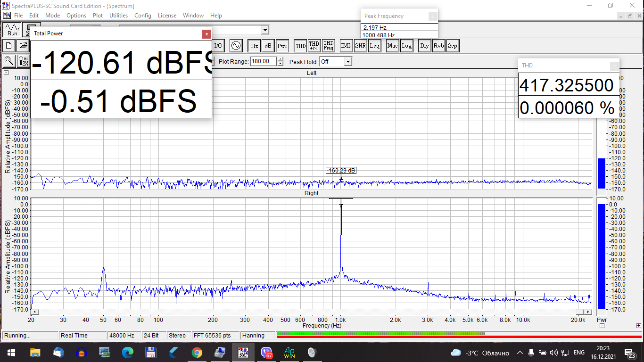
Task: Toggle the dB peak amplitude display
Action: (268, 46)
